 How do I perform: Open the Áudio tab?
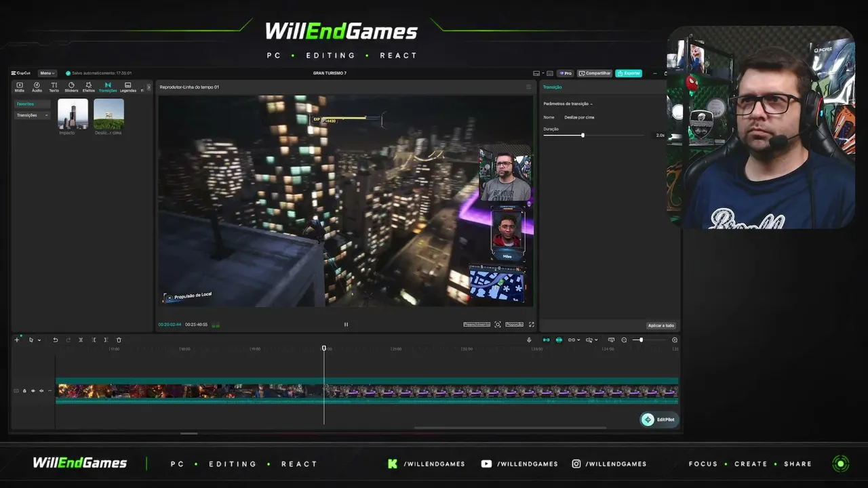[x=37, y=87]
